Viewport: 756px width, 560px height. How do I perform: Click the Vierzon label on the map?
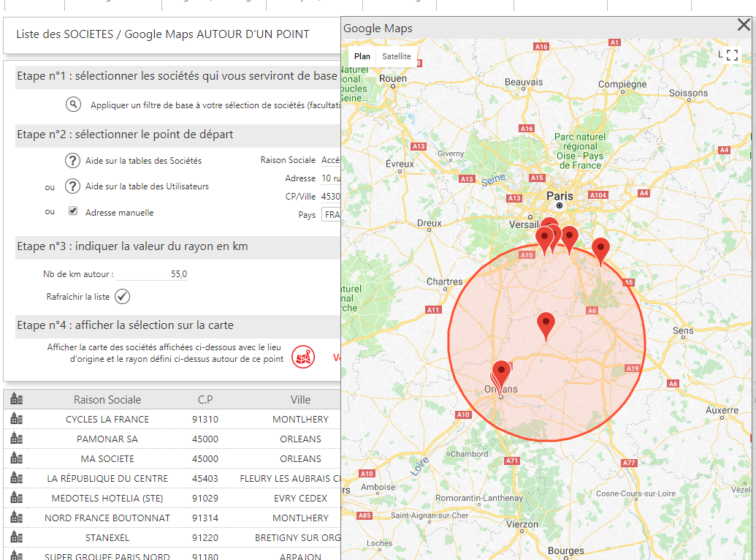coord(522,524)
